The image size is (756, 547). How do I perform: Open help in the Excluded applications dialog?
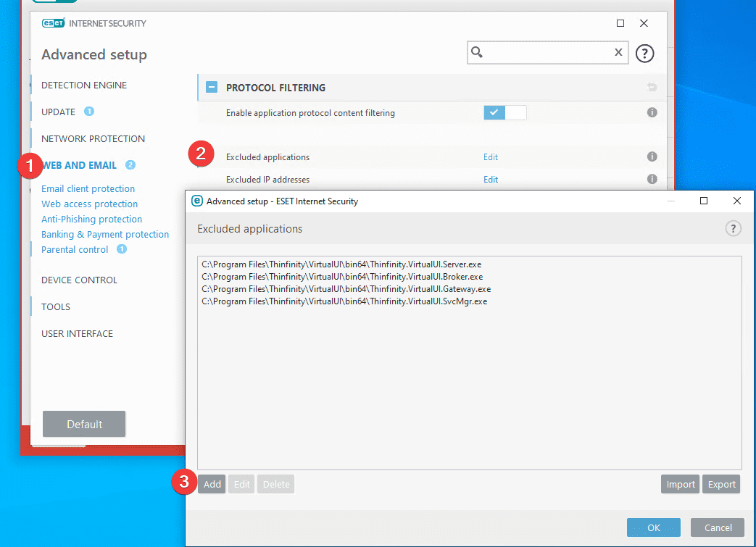(733, 228)
